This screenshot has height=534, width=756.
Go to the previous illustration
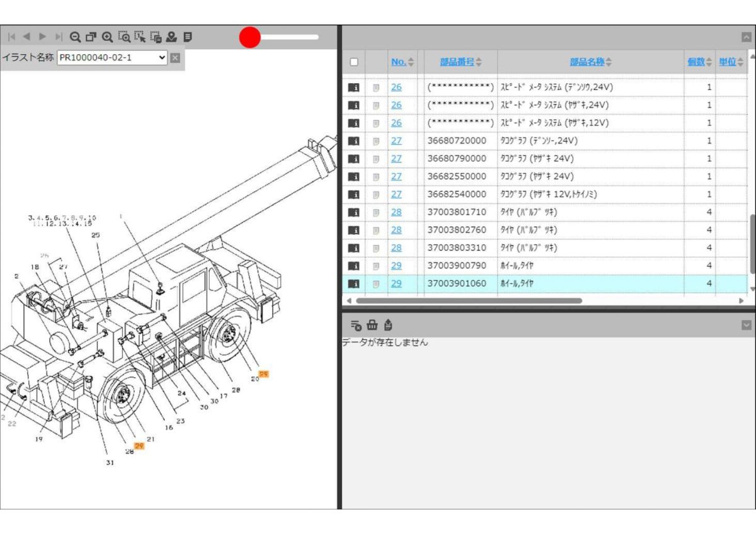click(26, 37)
